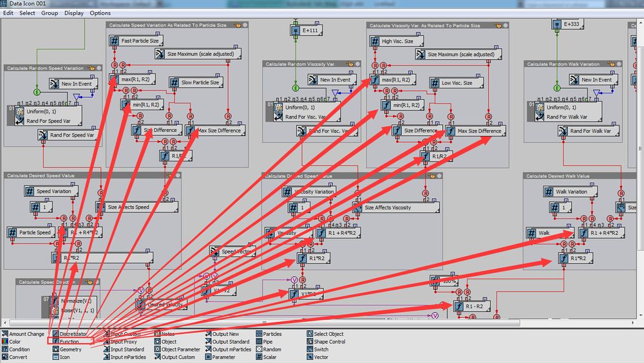Open the Select menu
Screen dimensions: 644x363
pyautogui.click(x=27, y=13)
